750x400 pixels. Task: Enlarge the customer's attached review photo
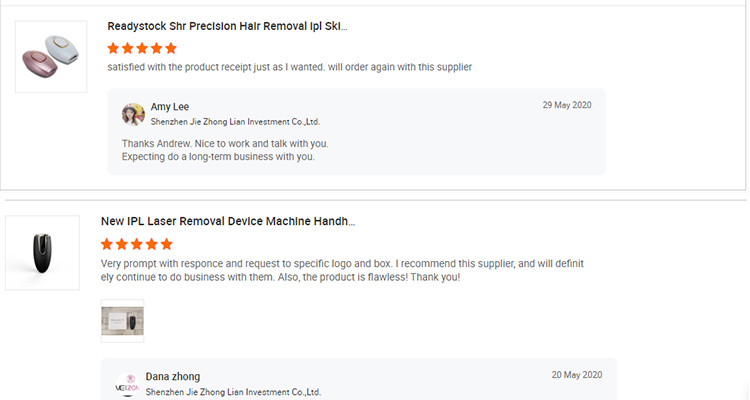[x=122, y=320]
